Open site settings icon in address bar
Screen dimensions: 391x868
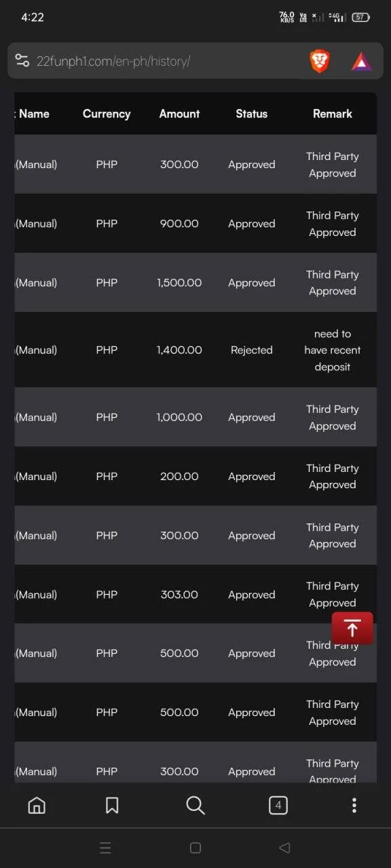(22, 62)
